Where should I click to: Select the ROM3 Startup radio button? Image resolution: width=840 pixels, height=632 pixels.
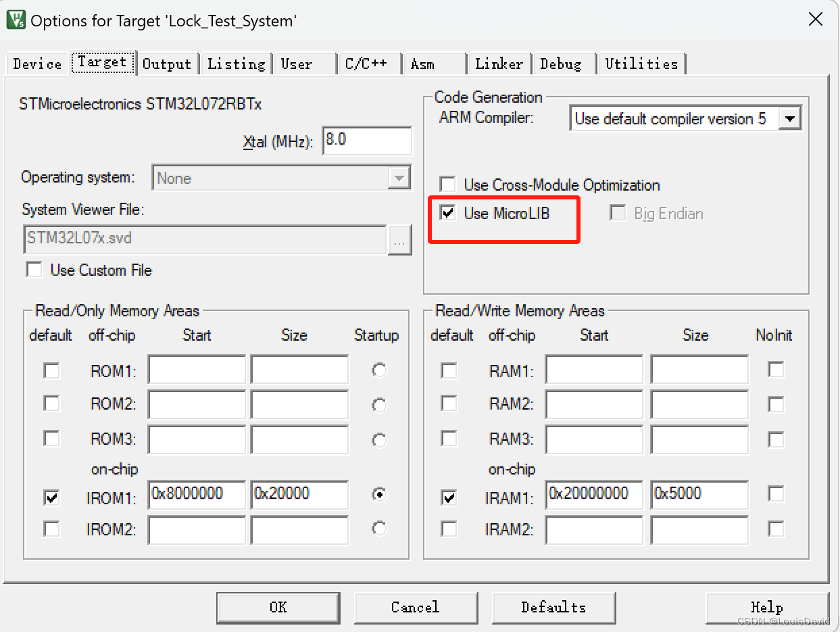click(x=379, y=440)
